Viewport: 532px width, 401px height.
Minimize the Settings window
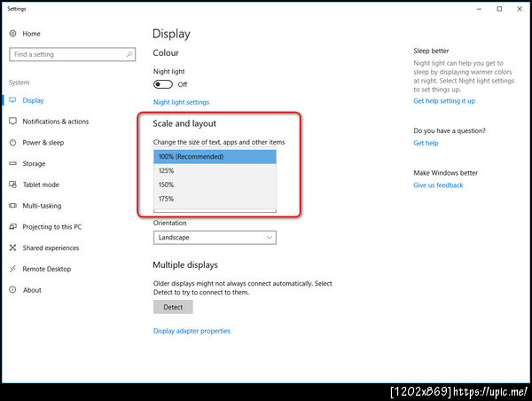click(x=479, y=9)
